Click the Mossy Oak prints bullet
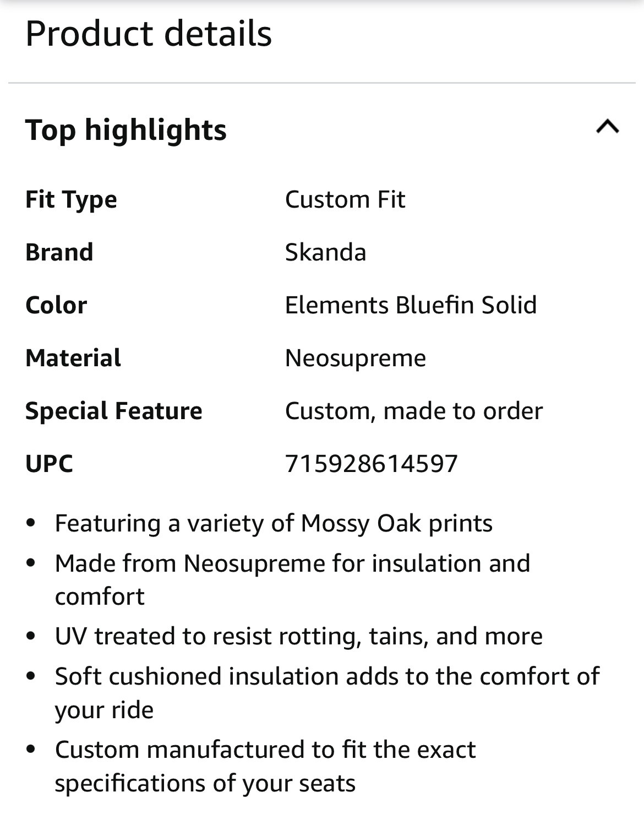 [274, 523]
